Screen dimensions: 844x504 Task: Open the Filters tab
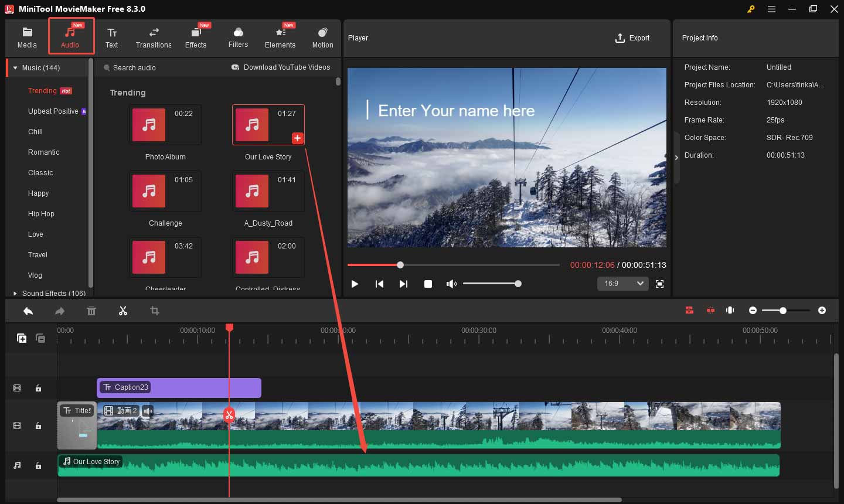[x=238, y=37]
